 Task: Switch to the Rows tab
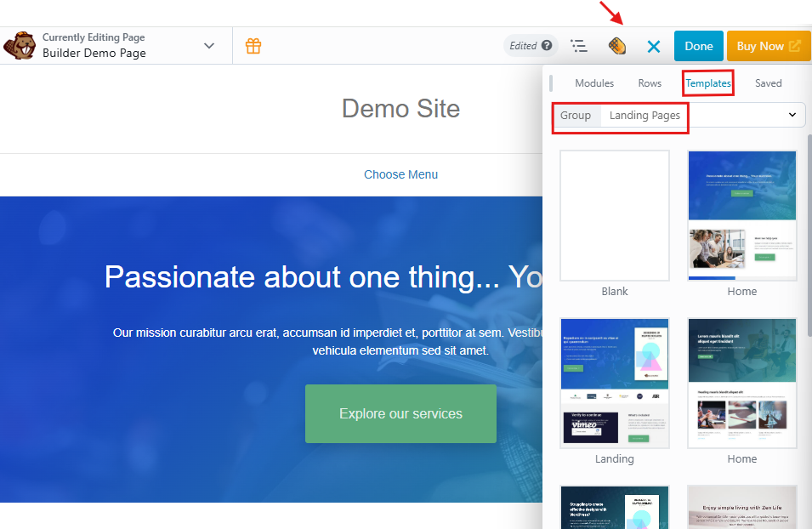point(650,83)
